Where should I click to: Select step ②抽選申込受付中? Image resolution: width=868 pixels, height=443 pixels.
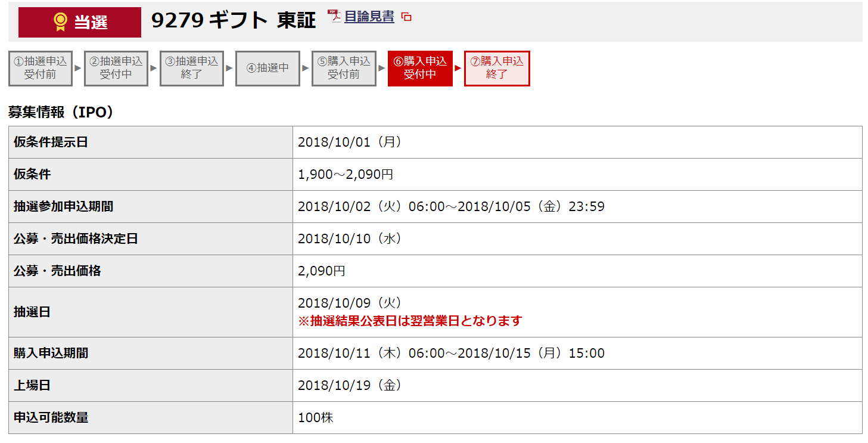pyautogui.click(x=116, y=69)
